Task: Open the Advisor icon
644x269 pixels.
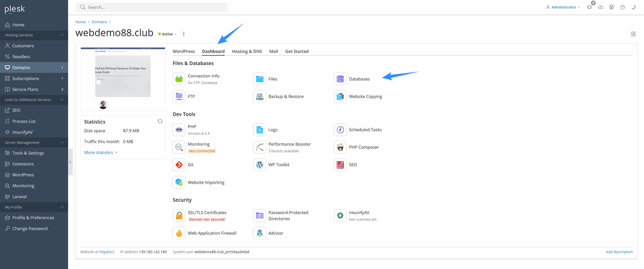Action: click(x=259, y=233)
